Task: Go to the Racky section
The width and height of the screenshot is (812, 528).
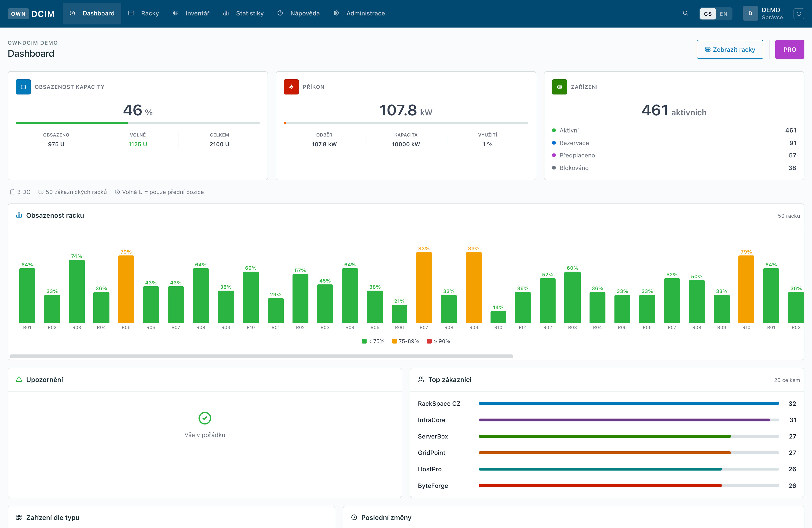Action: click(143, 13)
